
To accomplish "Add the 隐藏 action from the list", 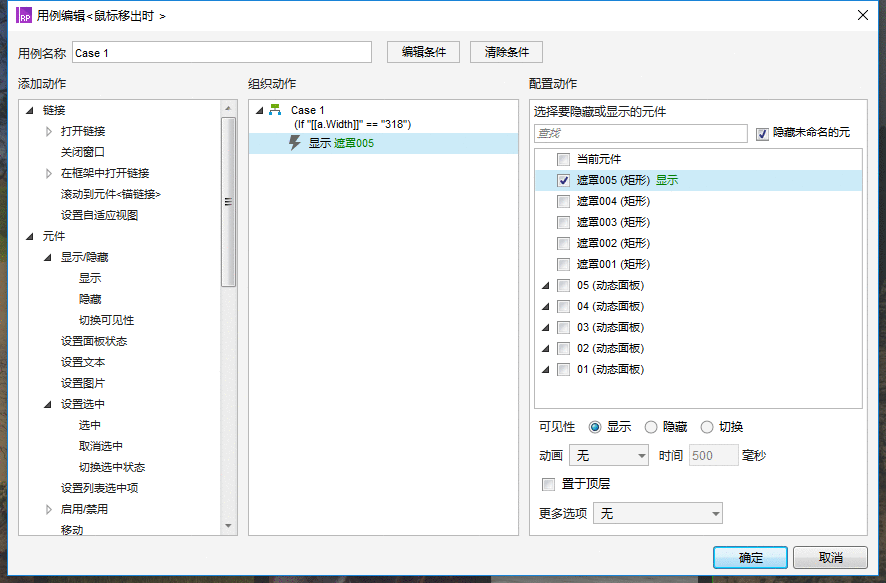I will [x=90, y=299].
